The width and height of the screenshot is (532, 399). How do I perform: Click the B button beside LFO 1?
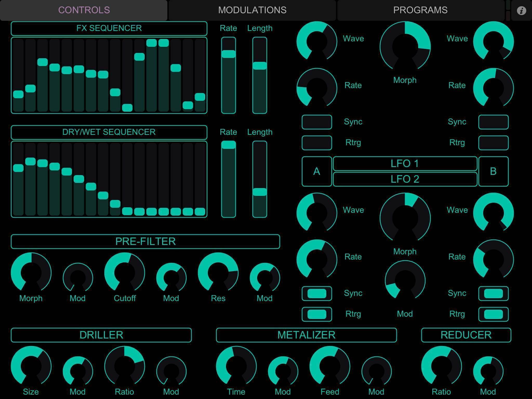coord(493,171)
